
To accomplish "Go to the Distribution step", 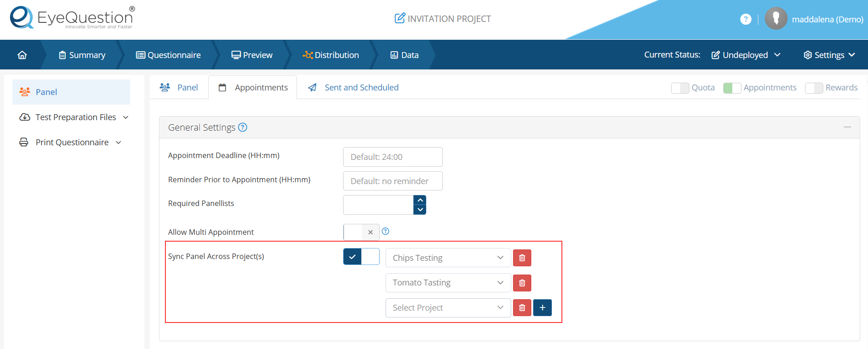I will [331, 55].
